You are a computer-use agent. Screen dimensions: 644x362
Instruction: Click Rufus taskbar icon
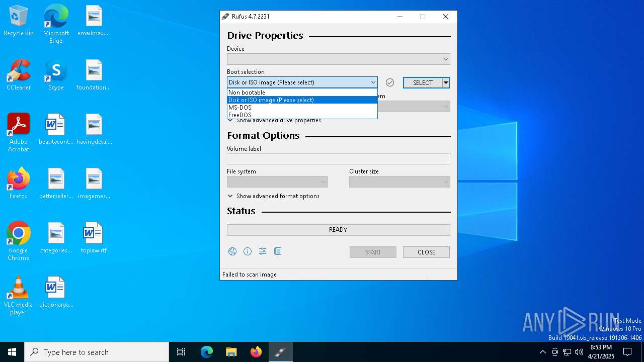(281, 352)
